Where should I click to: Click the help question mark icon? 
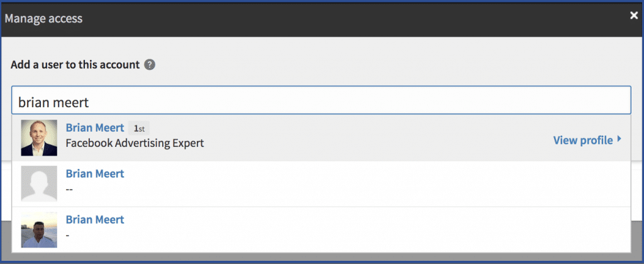coord(150,64)
